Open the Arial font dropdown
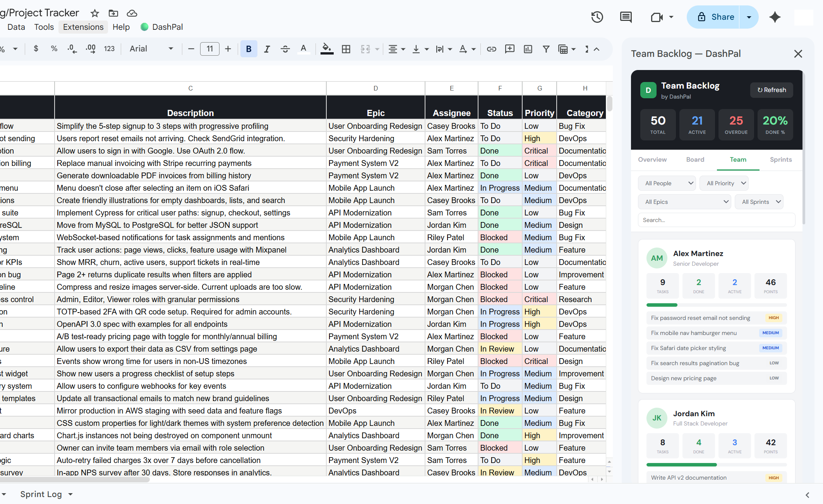This screenshot has height=504, width=823. pyautogui.click(x=151, y=49)
